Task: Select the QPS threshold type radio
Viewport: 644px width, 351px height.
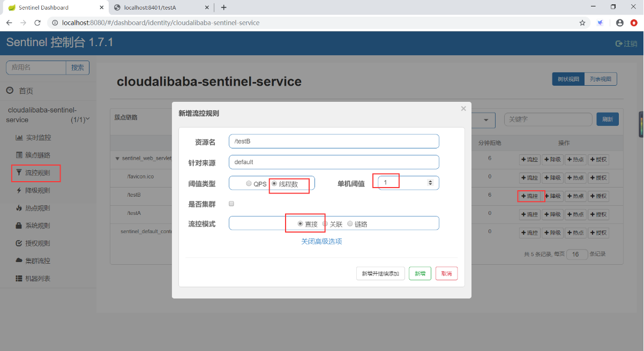Action: 249,183
